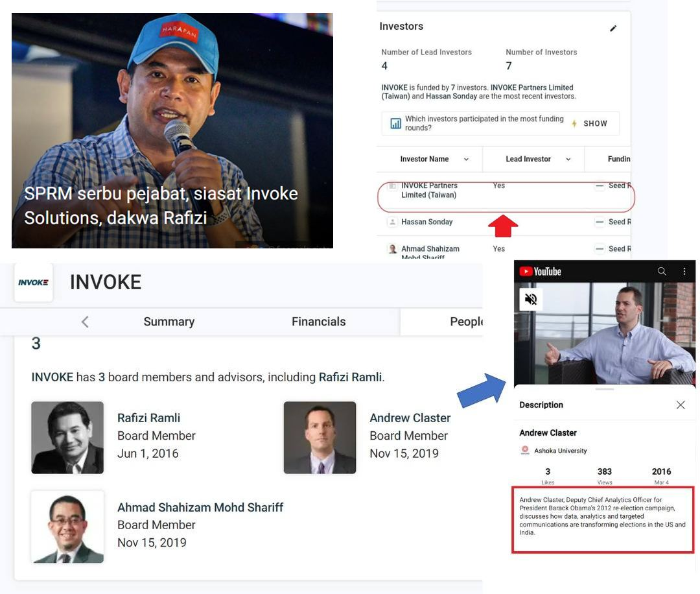Screen dimensions: 700x594
Task: Click the 'Which investors participated' question text
Action: tap(484, 123)
